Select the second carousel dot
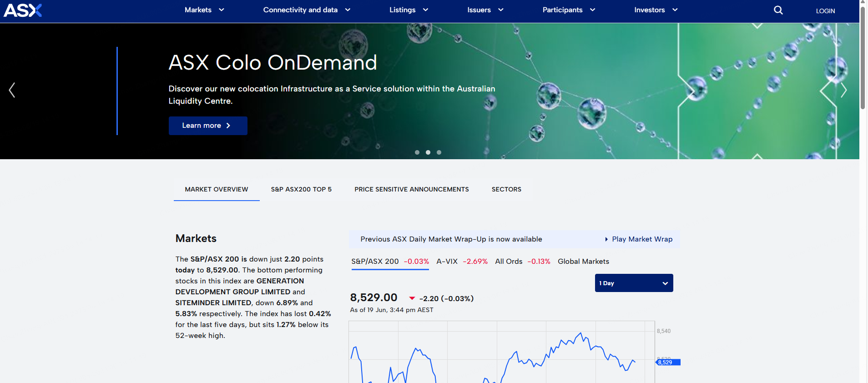Viewport: 868px width, 383px height. 428,152
